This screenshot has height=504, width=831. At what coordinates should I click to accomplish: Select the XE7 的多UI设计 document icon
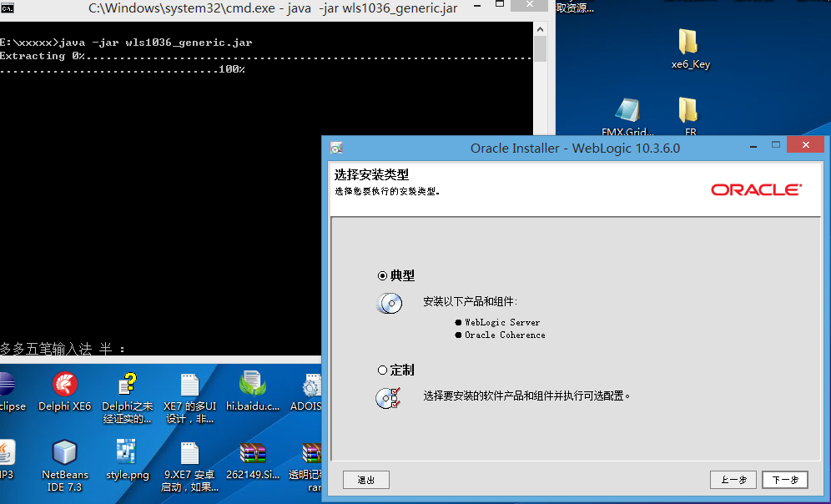[x=189, y=398]
